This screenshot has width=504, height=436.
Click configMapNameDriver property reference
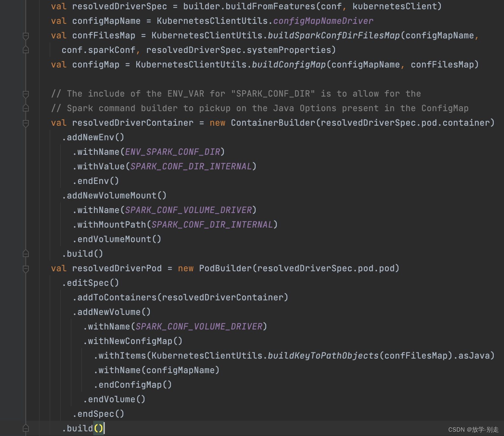(x=323, y=21)
